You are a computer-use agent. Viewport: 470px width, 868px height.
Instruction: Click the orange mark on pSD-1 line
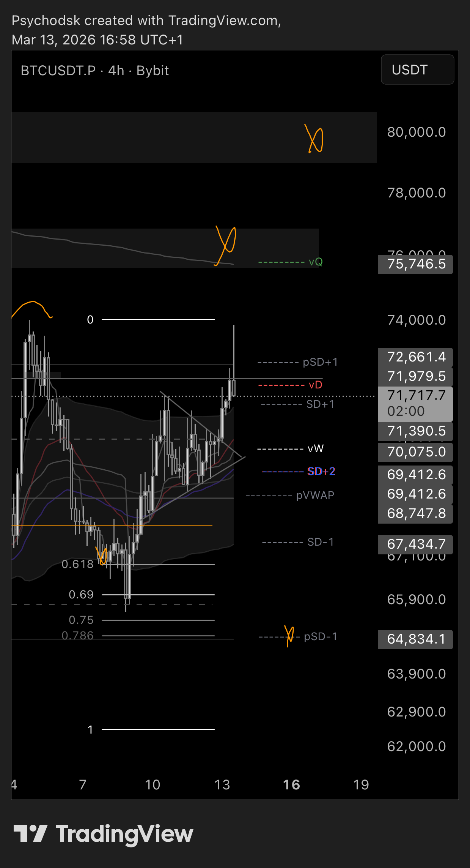[x=289, y=636]
